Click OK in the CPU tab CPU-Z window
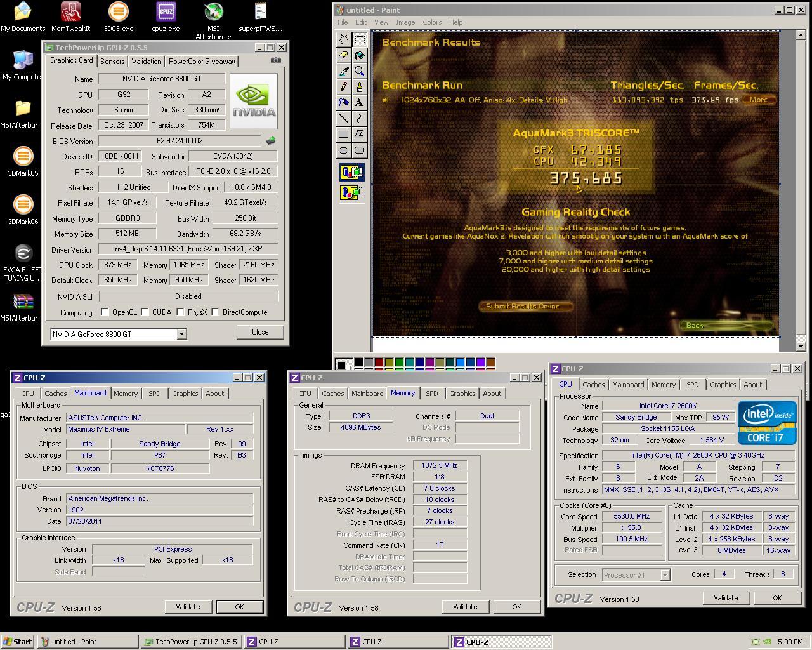The image size is (812, 650). click(x=777, y=598)
